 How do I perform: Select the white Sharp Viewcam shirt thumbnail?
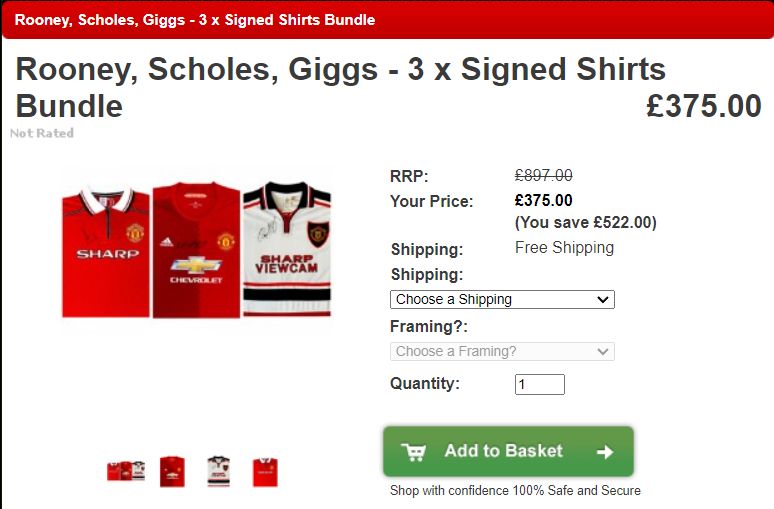(x=219, y=471)
